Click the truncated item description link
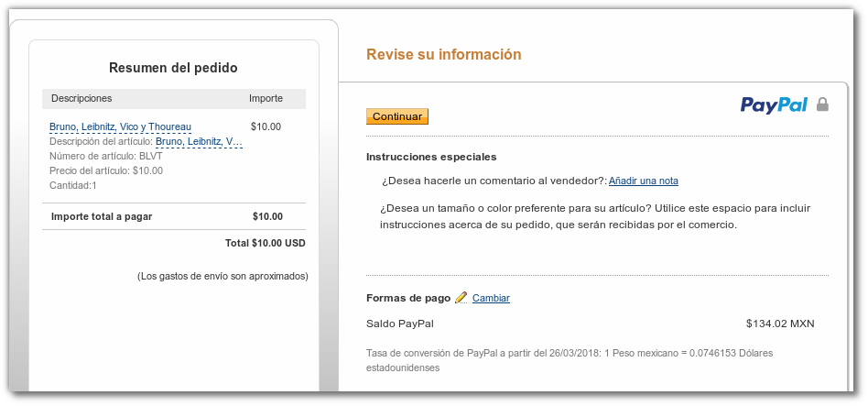This screenshot has width=868, height=406. pos(199,141)
